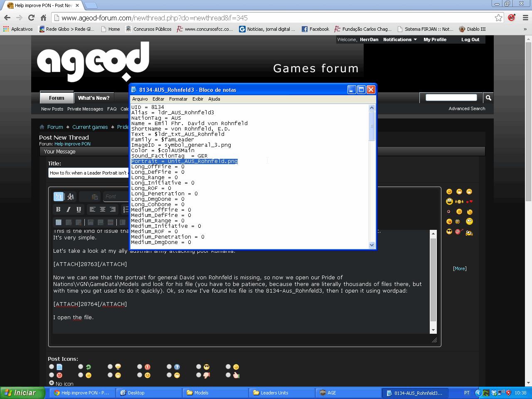532x399 pixels.
Task: Bookmark this page with the star icon
Action: [498, 17]
